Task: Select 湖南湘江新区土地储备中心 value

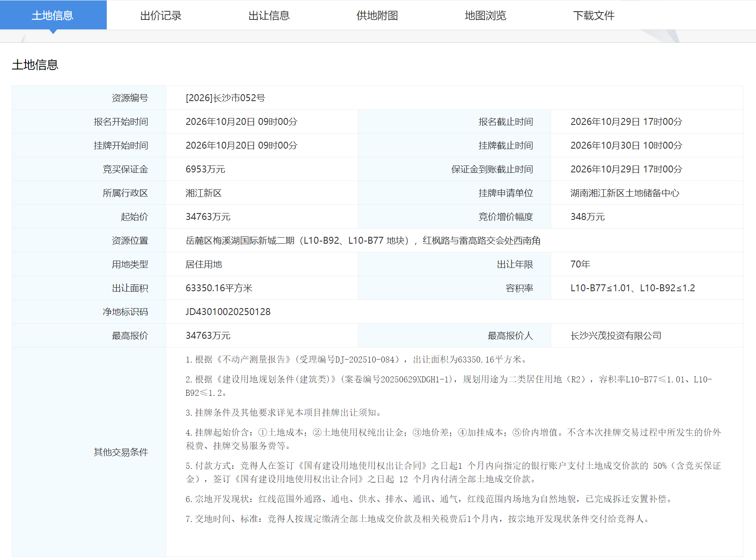Action: coord(625,193)
